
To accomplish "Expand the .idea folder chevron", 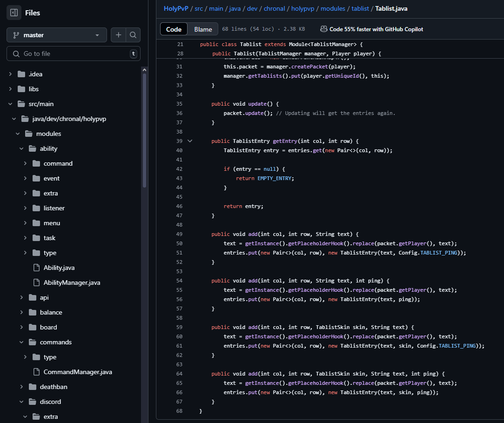I will tap(10, 74).
